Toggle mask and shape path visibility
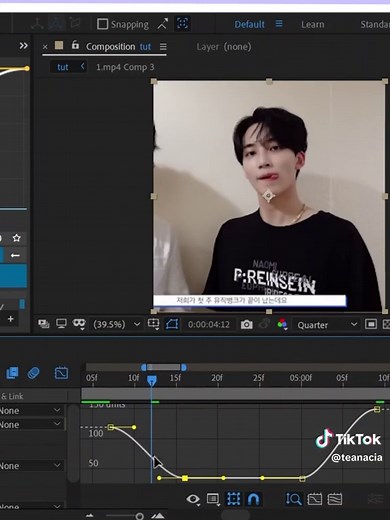 79,324
